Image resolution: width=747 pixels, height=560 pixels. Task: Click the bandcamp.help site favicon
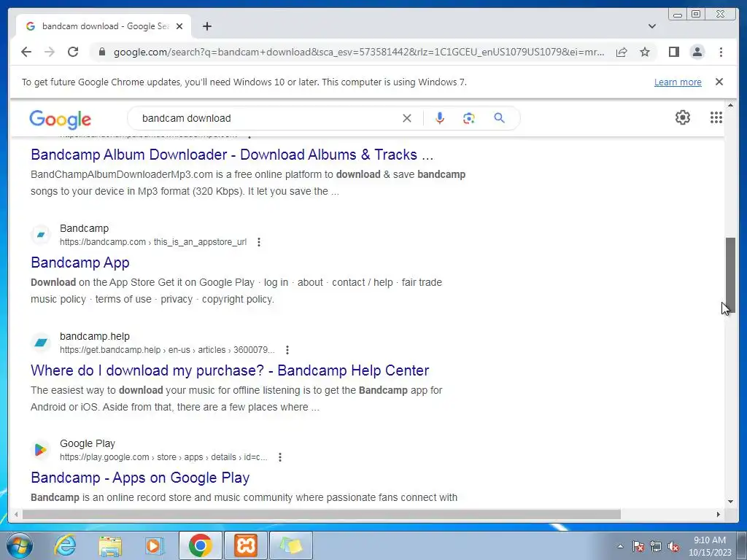click(41, 343)
